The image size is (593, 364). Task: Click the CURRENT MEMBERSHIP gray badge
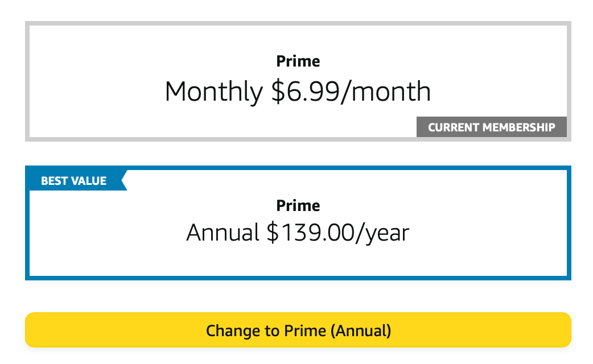tap(491, 127)
